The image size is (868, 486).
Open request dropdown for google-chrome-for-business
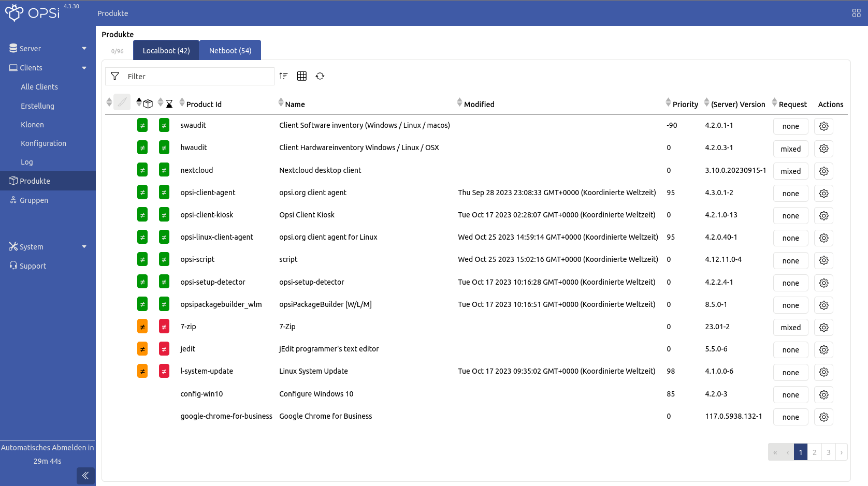(x=790, y=417)
